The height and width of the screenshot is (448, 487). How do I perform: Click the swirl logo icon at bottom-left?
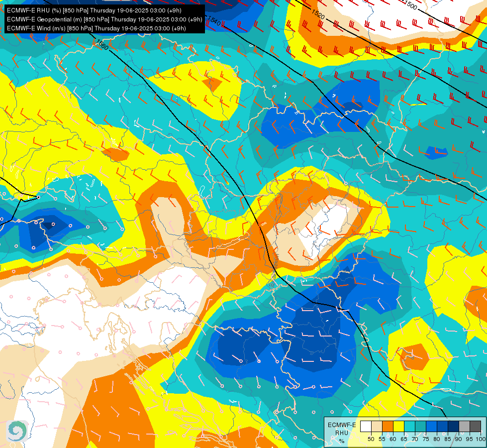[17, 431]
